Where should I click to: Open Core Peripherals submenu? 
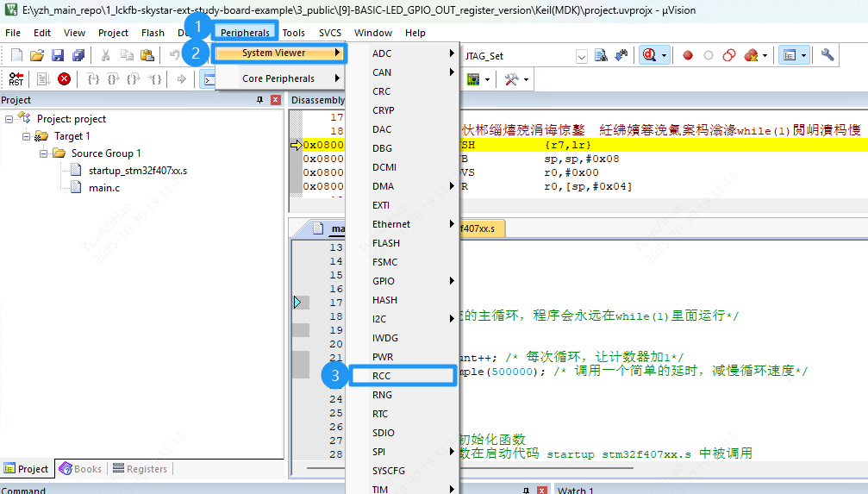pyautogui.click(x=278, y=78)
